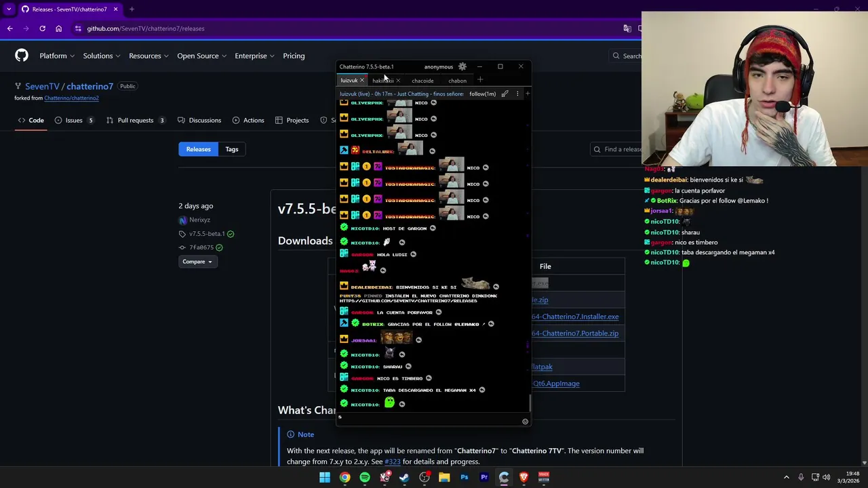The image size is (868, 488).
Task: Open Windows Start menu
Action: point(325,477)
